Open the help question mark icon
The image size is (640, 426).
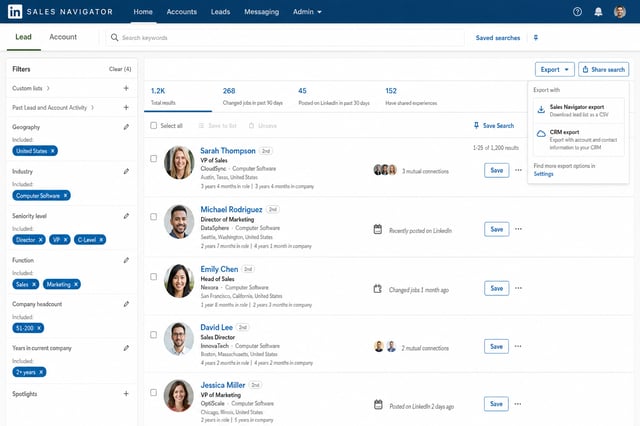pos(577,12)
